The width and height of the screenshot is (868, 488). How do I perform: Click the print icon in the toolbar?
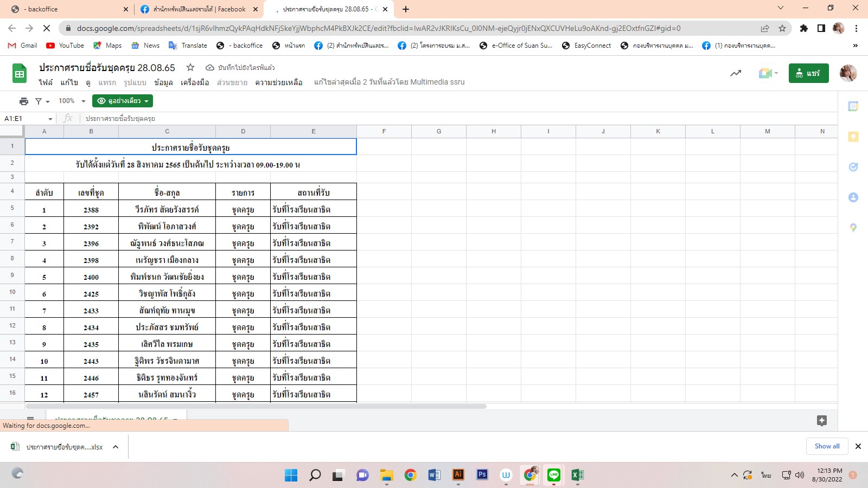pyautogui.click(x=23, y=101)
